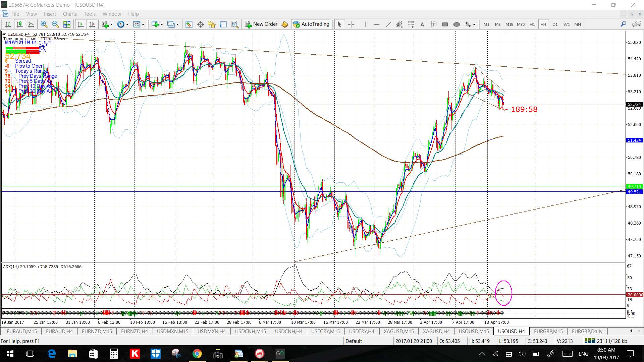Image resolution: width=644 pixels, height=362 pixels.
Task: Select the crosshair tool
Action: coord(351,24)
